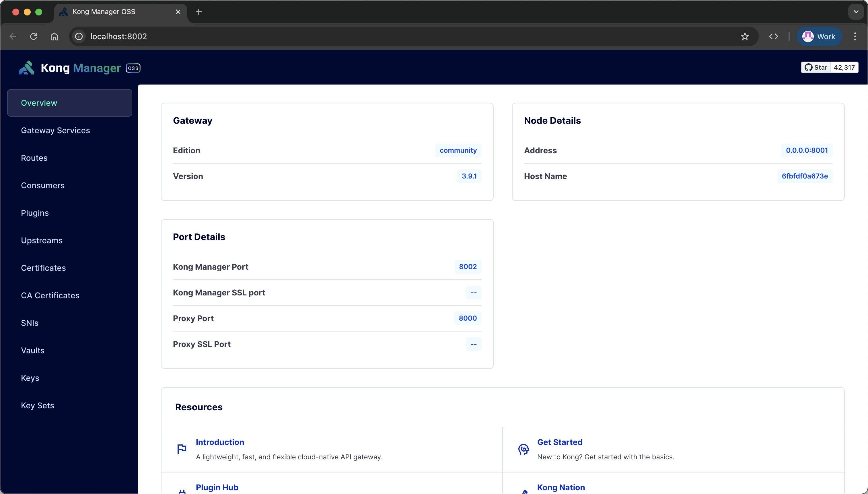
Task: Reload the current page
Action: 33,36
